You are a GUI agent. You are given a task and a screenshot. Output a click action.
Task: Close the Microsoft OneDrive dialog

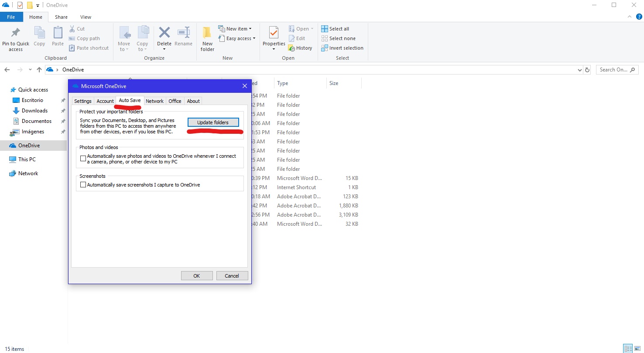click(x=244, y=86)
